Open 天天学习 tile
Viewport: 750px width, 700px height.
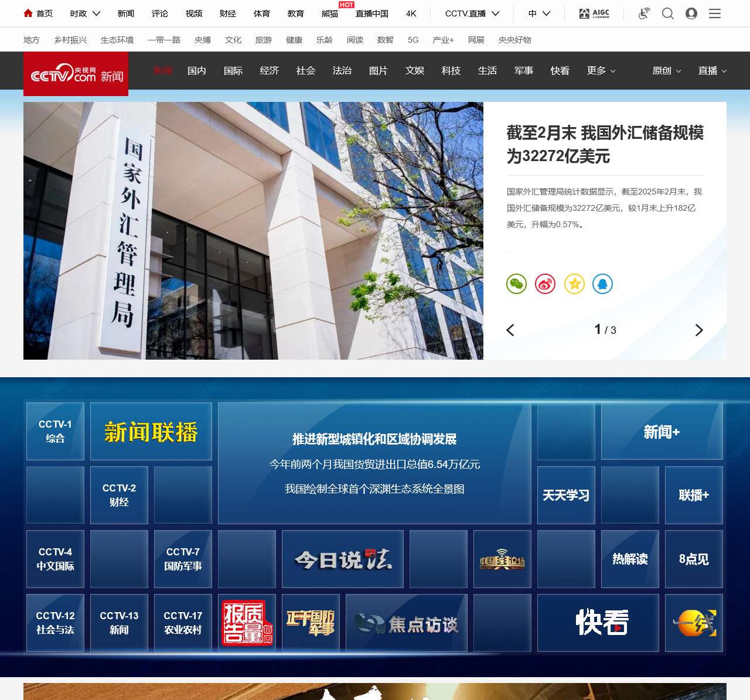(x=566, y=496)
